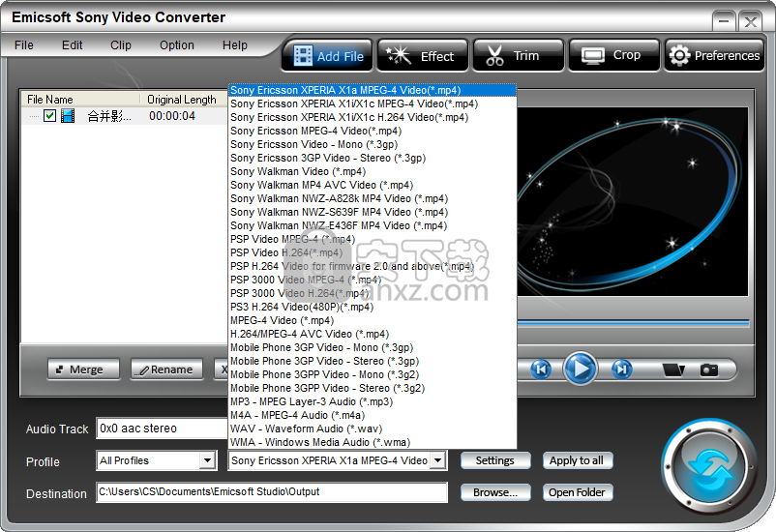Select Sony Ericsson XPERIA X1a MPEG-4 Video option

click(x=373, y=90)
